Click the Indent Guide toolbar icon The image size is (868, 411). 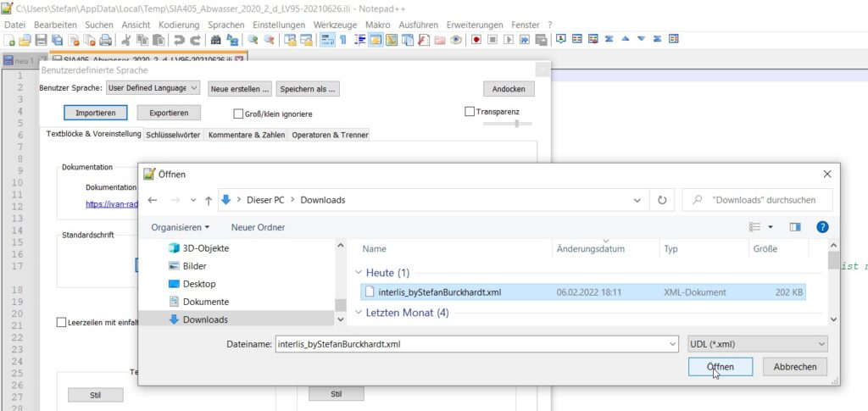[x=359, y=39]
